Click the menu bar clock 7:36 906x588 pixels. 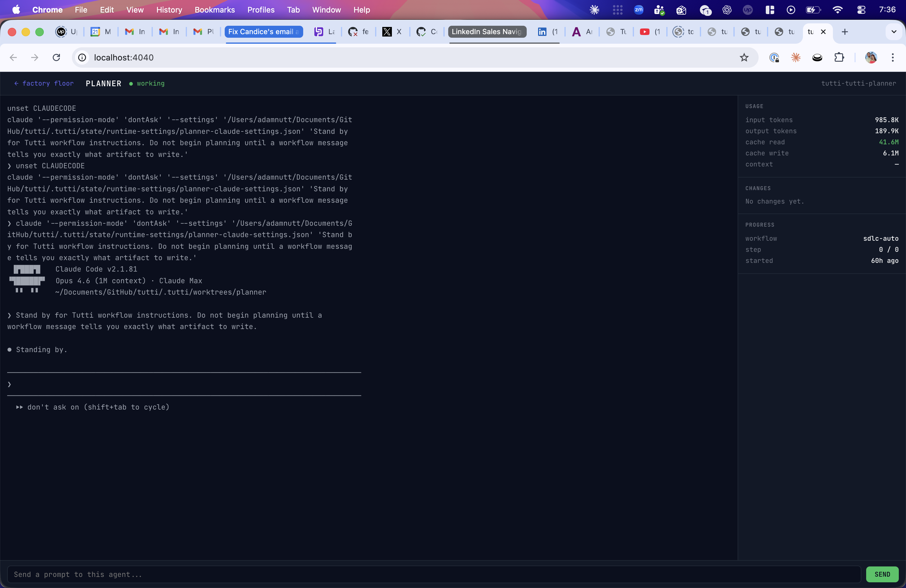click(x=887, y=10)
